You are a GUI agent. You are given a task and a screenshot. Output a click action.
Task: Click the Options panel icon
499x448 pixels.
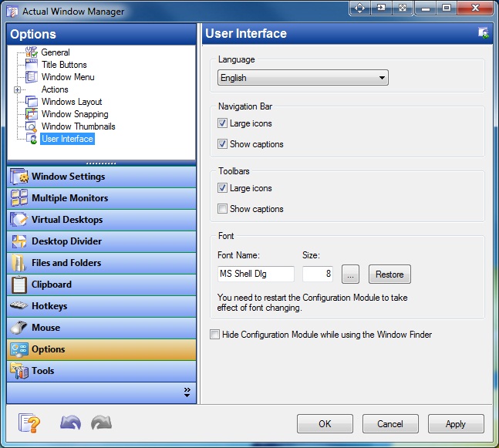19,349
